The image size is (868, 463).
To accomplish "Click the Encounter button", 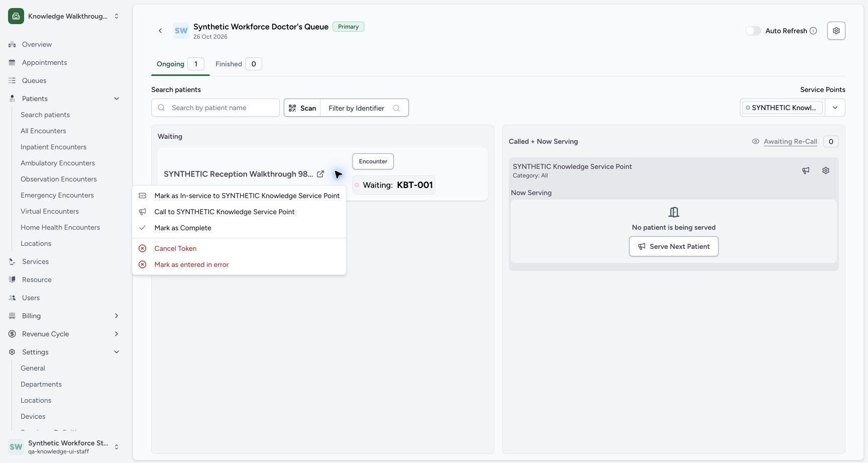I will tap(373, 161).
